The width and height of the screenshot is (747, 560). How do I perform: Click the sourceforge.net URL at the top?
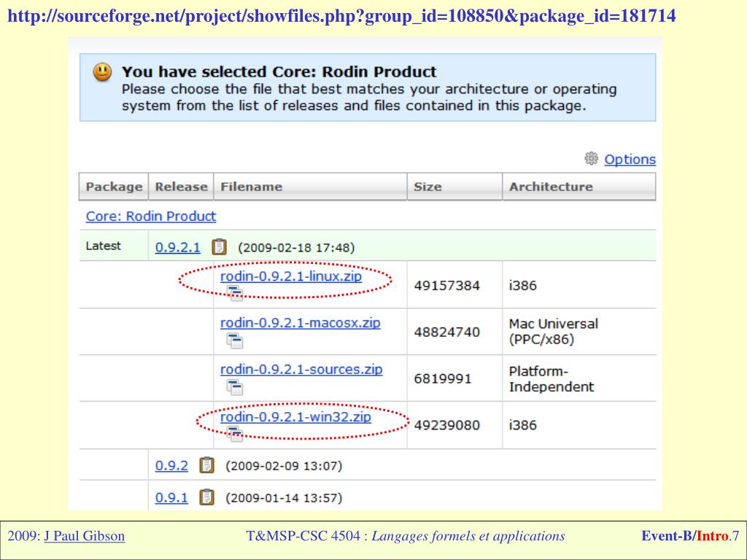(x=341, y=16)
